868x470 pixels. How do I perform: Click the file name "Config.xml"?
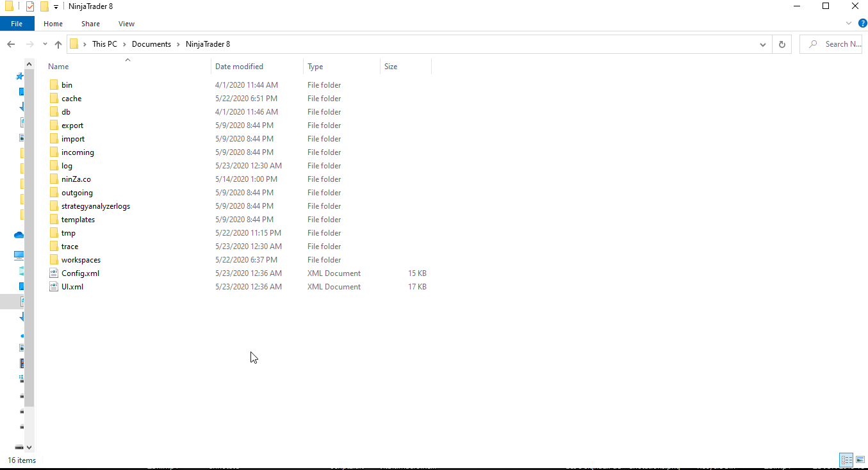tap(80, 273)
